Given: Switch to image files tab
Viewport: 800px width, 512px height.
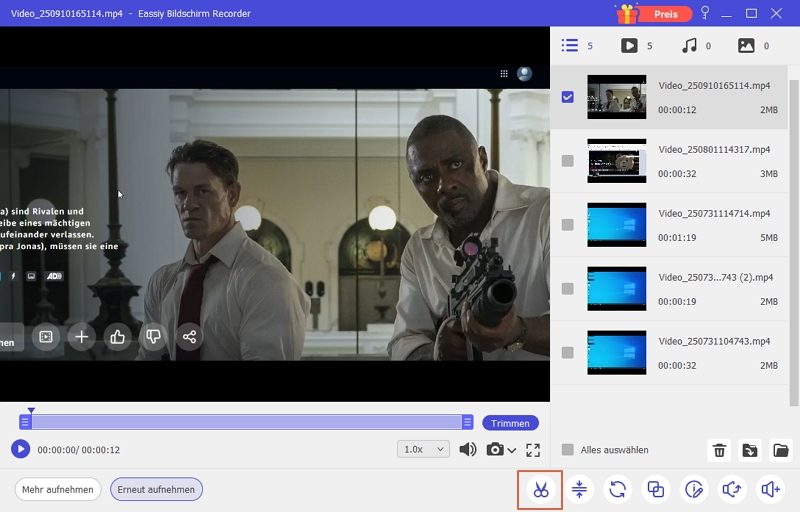Looking at the screenshot, I should click(753, 46).
